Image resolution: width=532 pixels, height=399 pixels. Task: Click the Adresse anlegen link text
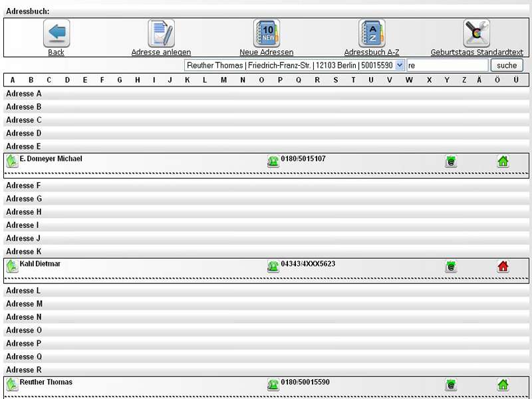[x=161, y=53]
